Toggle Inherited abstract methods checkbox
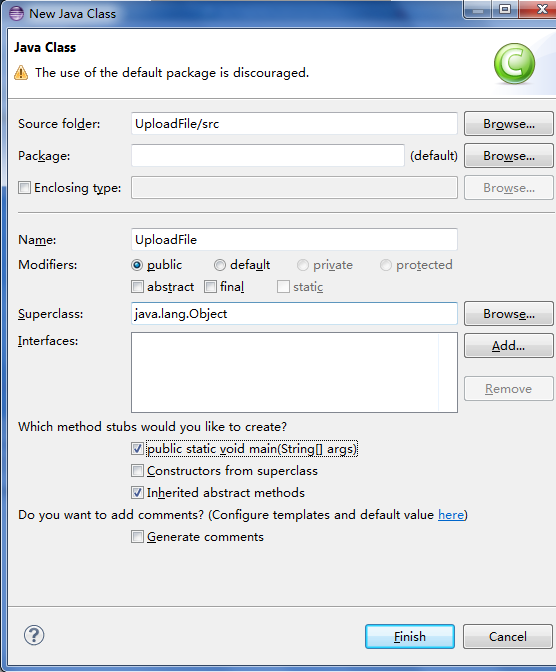This screenshot has height=672, width=556. (x=137, y=492)
